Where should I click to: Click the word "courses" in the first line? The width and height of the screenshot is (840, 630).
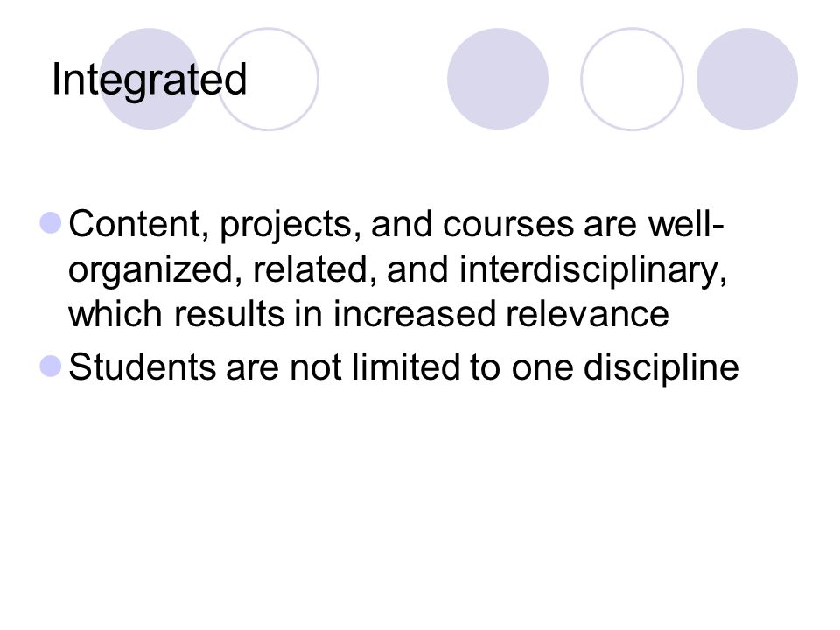click(x=507, y=225)
